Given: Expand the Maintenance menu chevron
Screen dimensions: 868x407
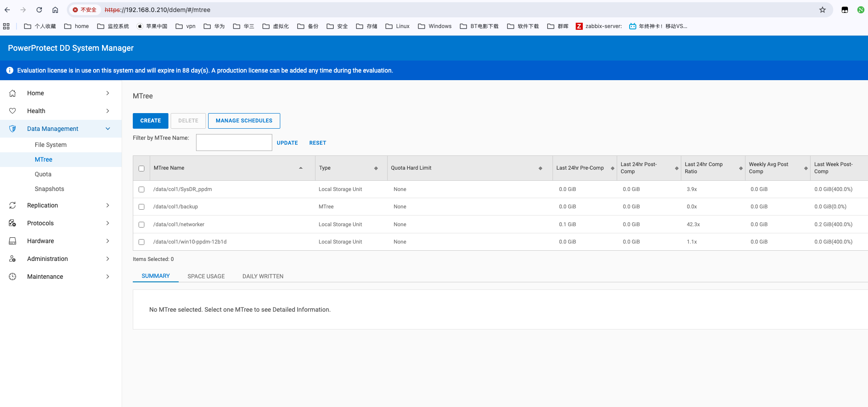Looking at the screenshot, I should click(108, 277).
